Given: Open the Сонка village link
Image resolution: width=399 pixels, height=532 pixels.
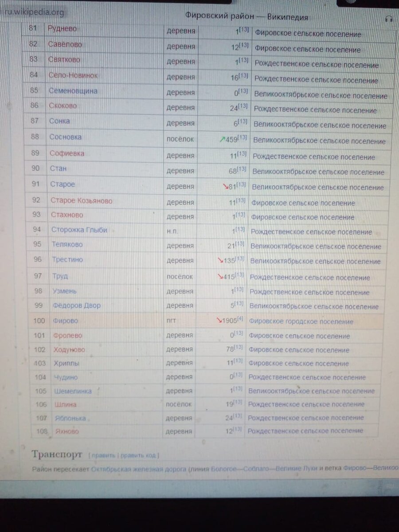Looking at the screenshot, I should tap(59, 121).
